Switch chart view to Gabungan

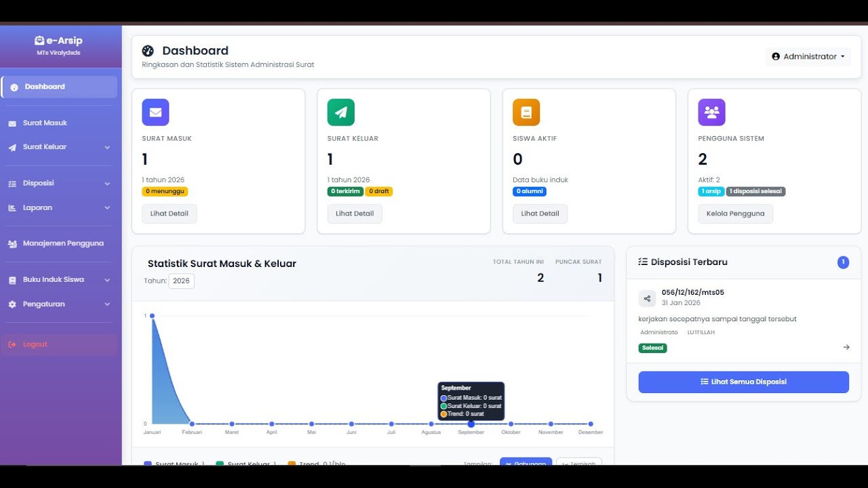pyautogui.click(x=526, y=462)
